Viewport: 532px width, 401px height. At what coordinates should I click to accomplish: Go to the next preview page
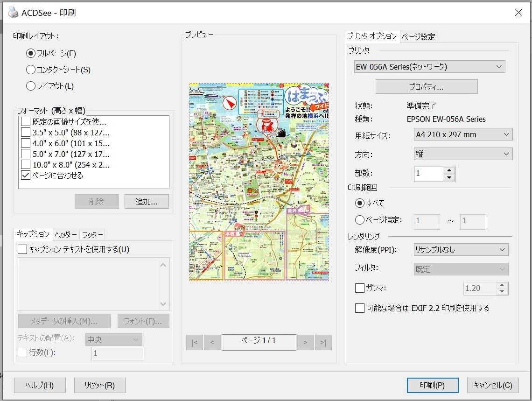pyautogui.click(x=305, y=342)
